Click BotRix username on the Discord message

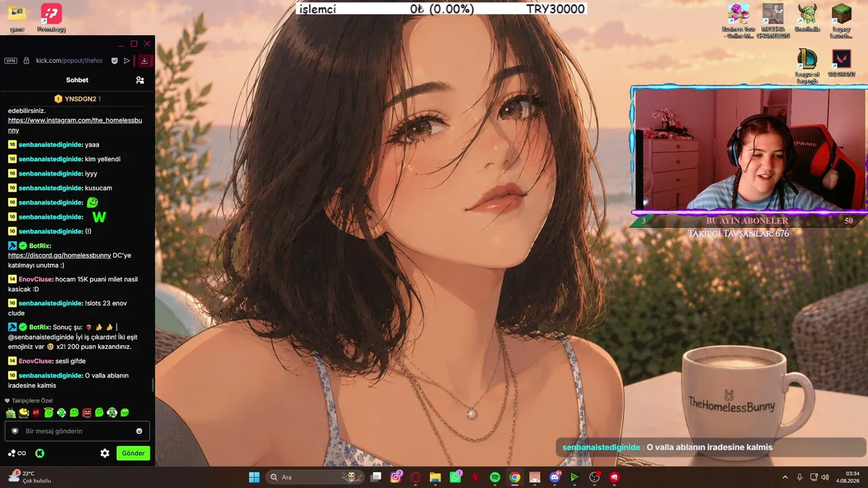click(x=40, y=245)
